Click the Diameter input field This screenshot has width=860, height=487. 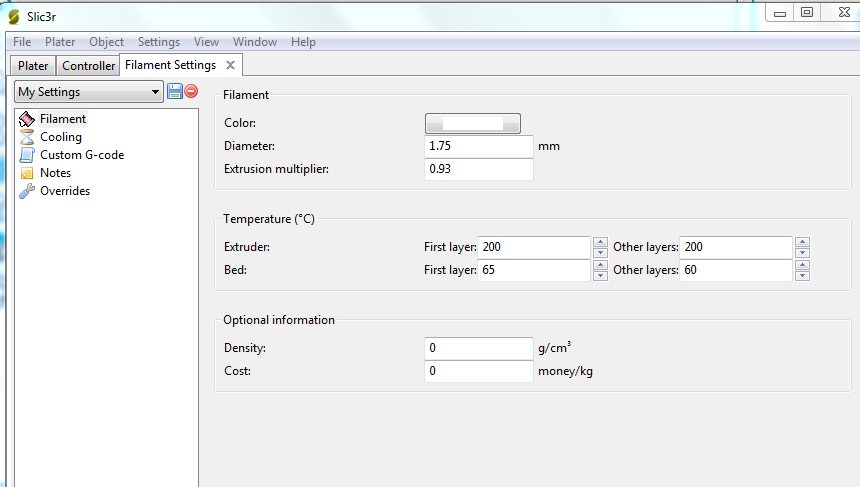click(x=479, y=146)
